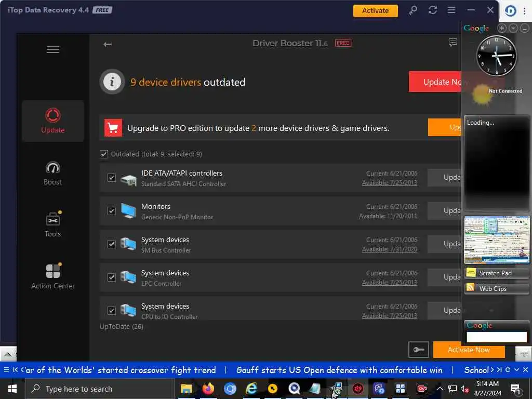Click the key icon button beside Activate Now

419,350
